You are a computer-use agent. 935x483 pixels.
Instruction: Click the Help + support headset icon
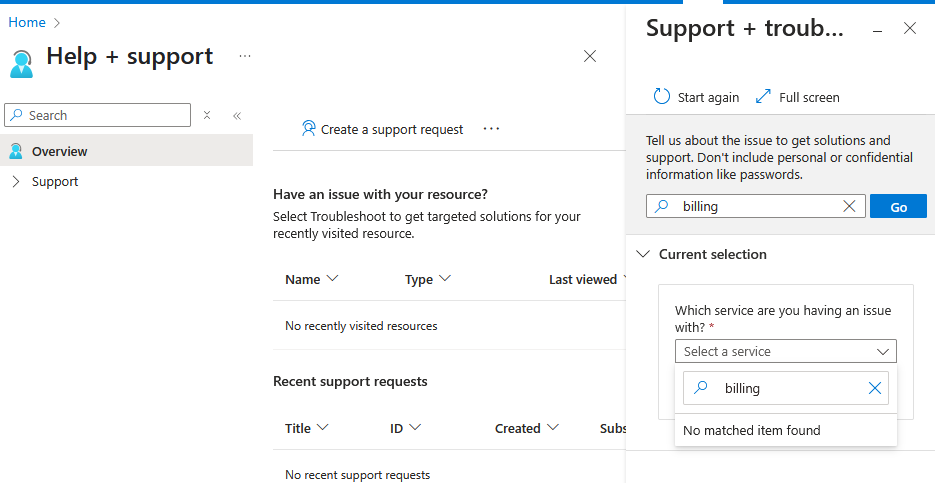[22, 64]
